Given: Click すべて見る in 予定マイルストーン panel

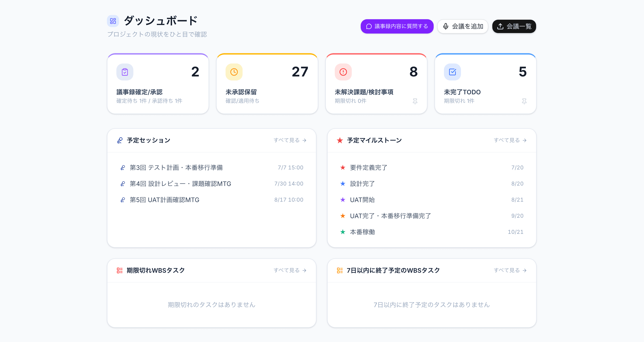Looking at the screenshot, I should pyautogui.click(x=510, y=140).
